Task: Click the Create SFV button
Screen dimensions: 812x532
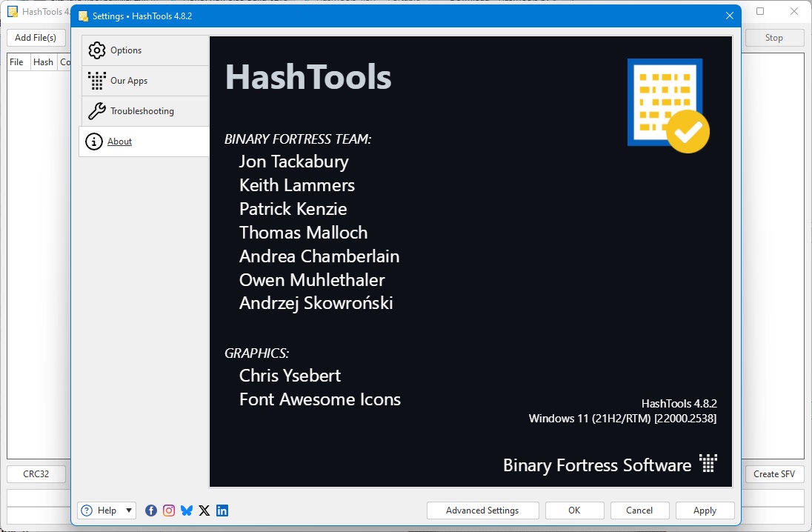Action: click(774, 474)
